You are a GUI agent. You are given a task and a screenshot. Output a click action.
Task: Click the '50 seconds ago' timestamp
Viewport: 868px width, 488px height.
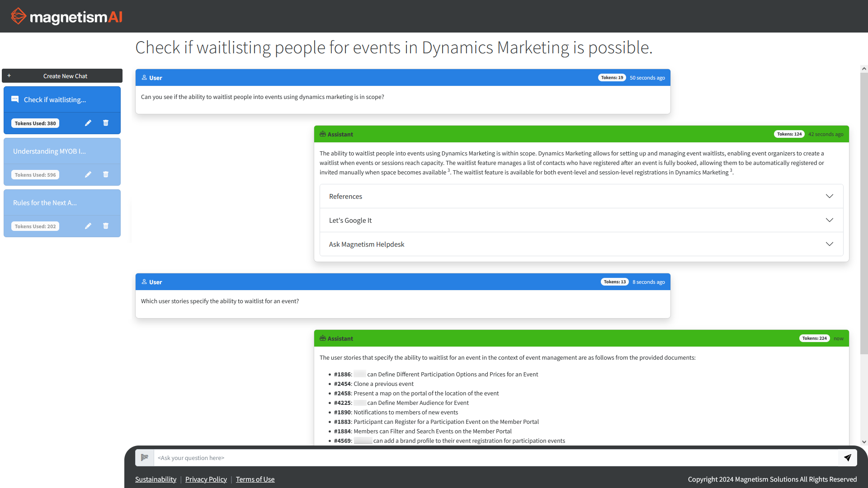point(647,78)
